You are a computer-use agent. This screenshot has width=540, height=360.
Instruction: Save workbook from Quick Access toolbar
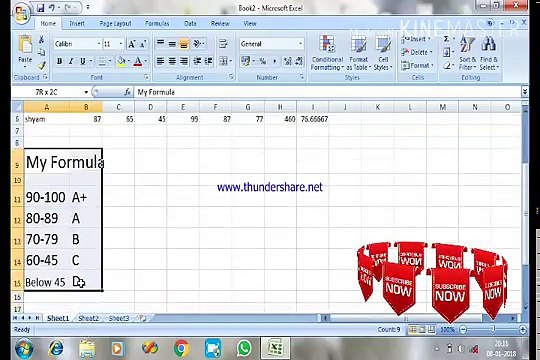[40, 7]
